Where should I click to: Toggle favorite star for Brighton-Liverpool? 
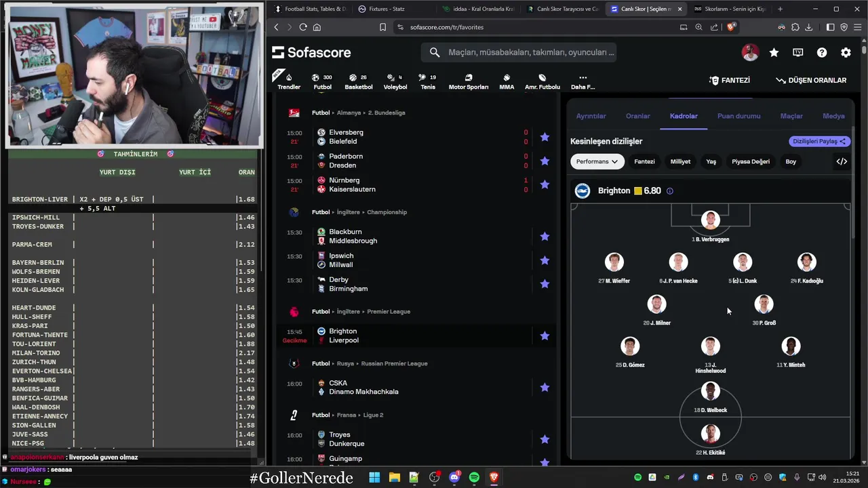pos(545,335)
